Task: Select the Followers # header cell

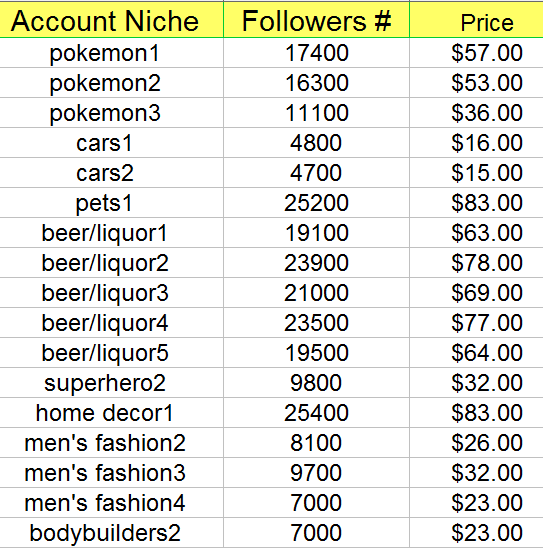Action: pos(316,20)
